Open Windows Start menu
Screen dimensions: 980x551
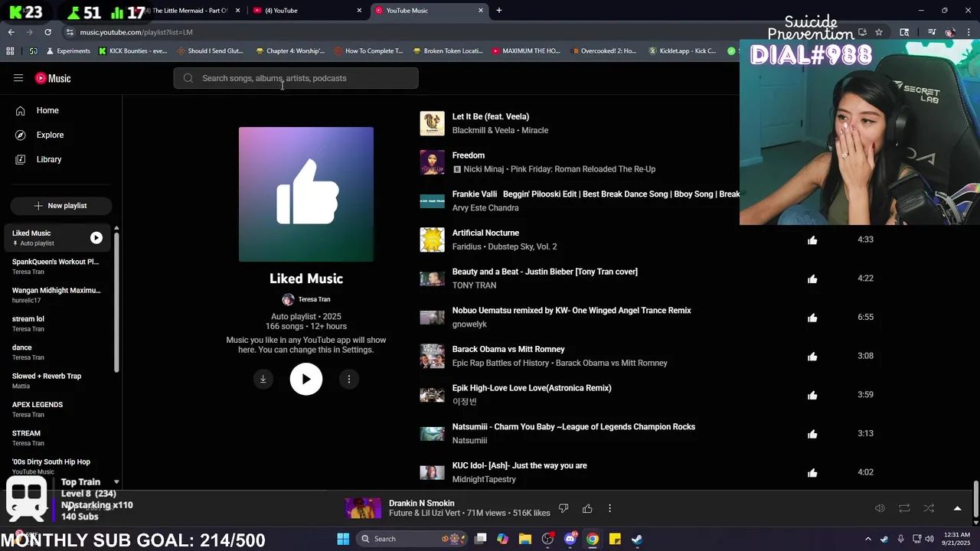(x=343, y=539)
